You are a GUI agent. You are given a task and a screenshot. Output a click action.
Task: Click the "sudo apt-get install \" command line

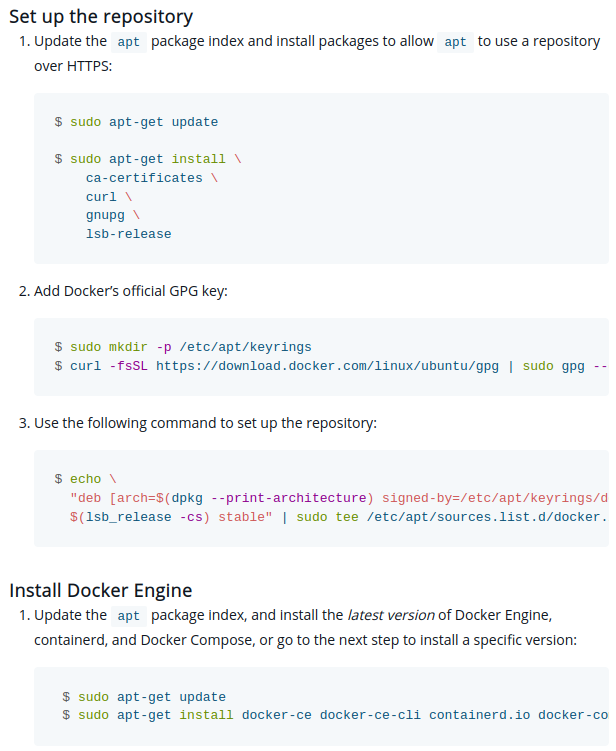tap(148, 159)
